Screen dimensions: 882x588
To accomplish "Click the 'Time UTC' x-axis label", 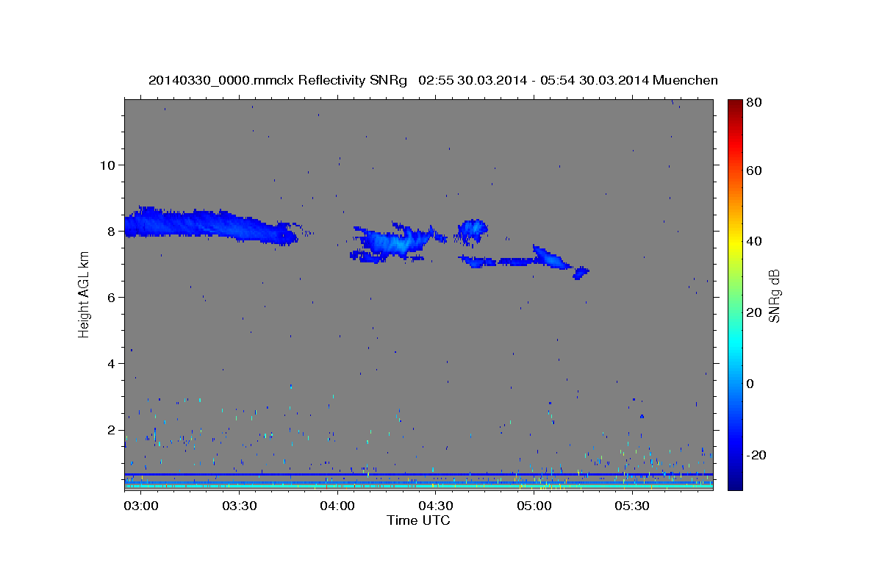I will pyautogui.click(x=418, y=520).
